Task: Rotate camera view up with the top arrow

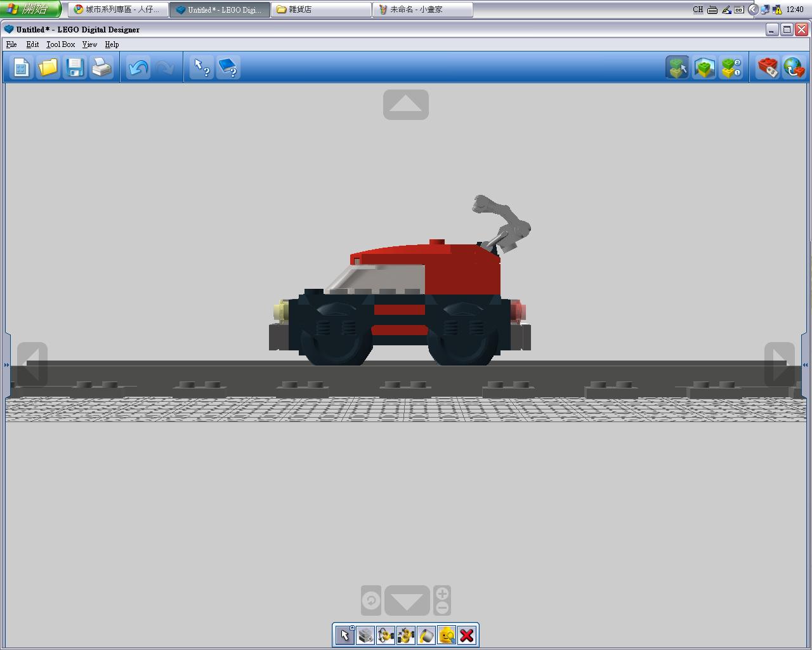Action: coord(406,105)
